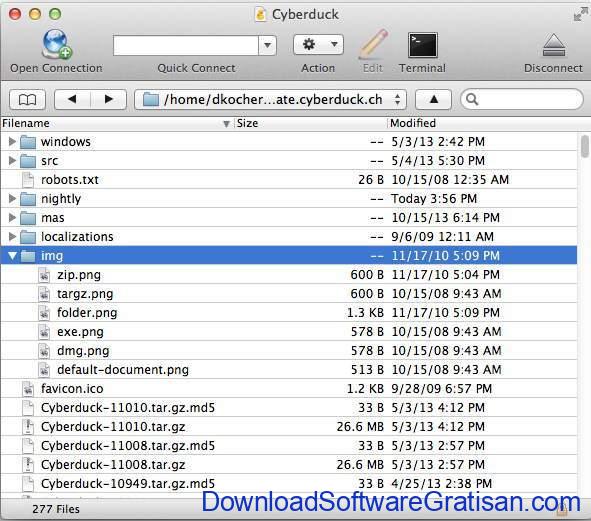591x521 pixels.
Task: Open the bookmarks book icon
Action: [x=28, y=100]
